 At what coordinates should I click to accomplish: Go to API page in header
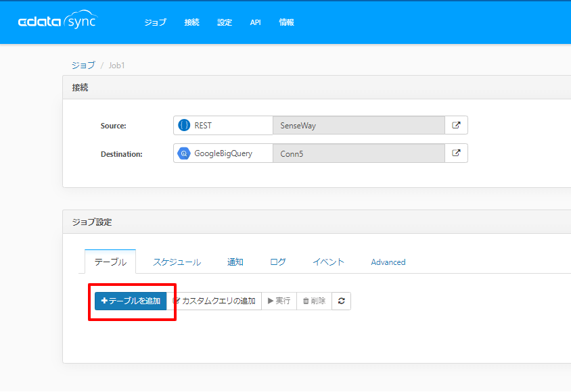point(255,22)
